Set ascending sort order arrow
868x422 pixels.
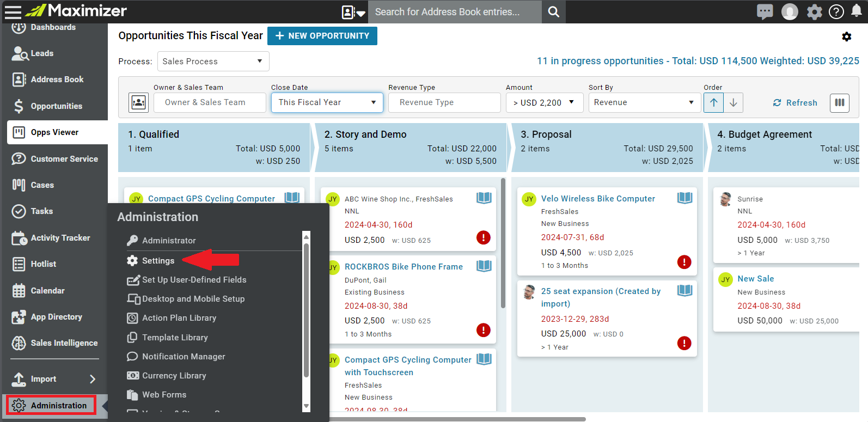pos(713,102)
